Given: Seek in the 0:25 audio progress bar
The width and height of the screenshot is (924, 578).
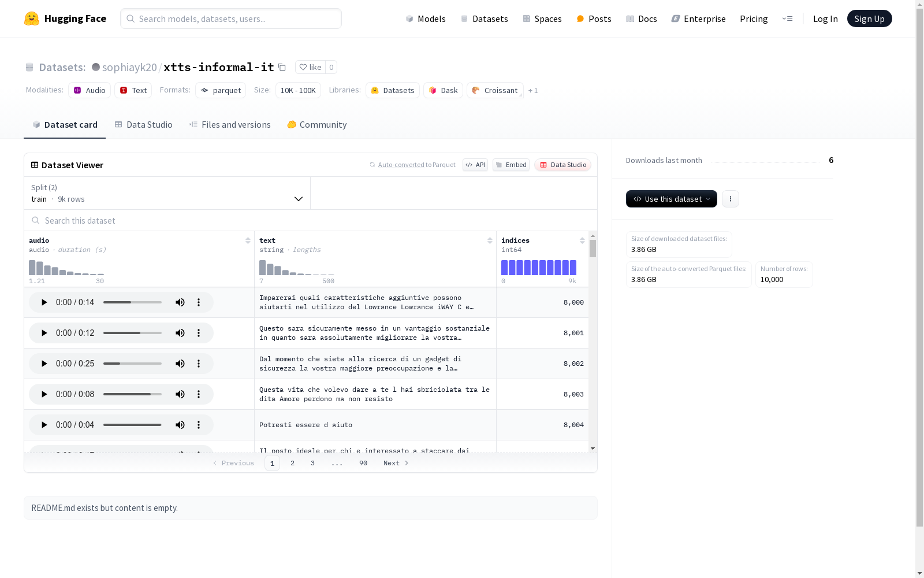Looking at the screenshot, I should tap(132, 364).
